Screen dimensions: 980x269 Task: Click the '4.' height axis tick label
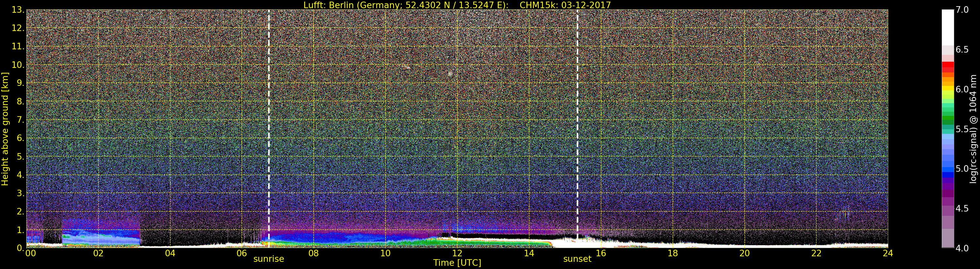coord(20,175)
